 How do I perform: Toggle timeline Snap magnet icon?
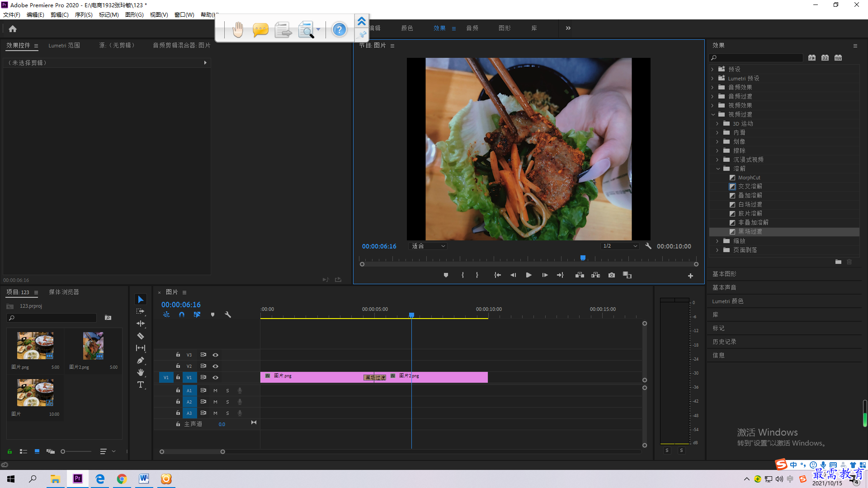[182, 314]
